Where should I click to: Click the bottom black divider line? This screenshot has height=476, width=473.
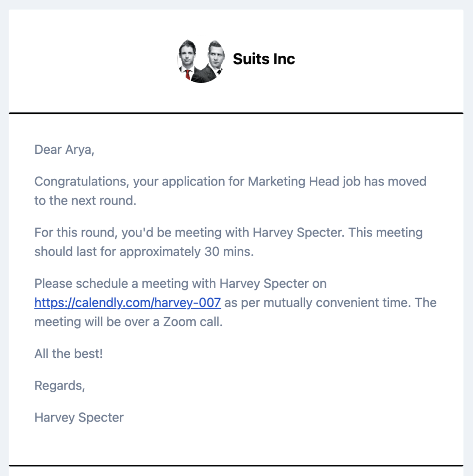(x=236, y=465)
